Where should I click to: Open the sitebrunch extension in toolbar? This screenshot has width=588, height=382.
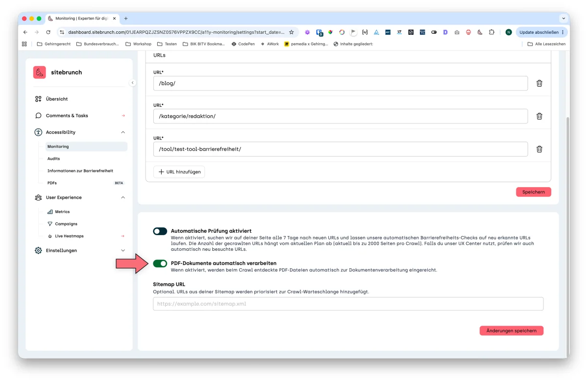pyautogui.click(x=480, y=32)
